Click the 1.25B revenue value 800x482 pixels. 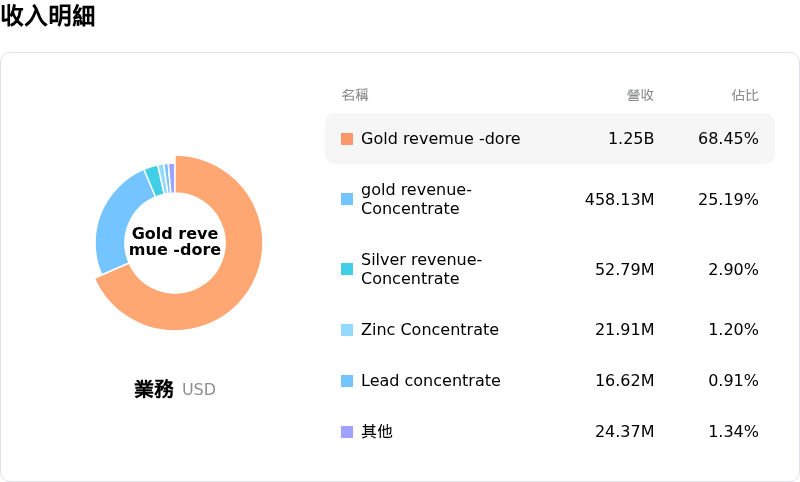631,139
